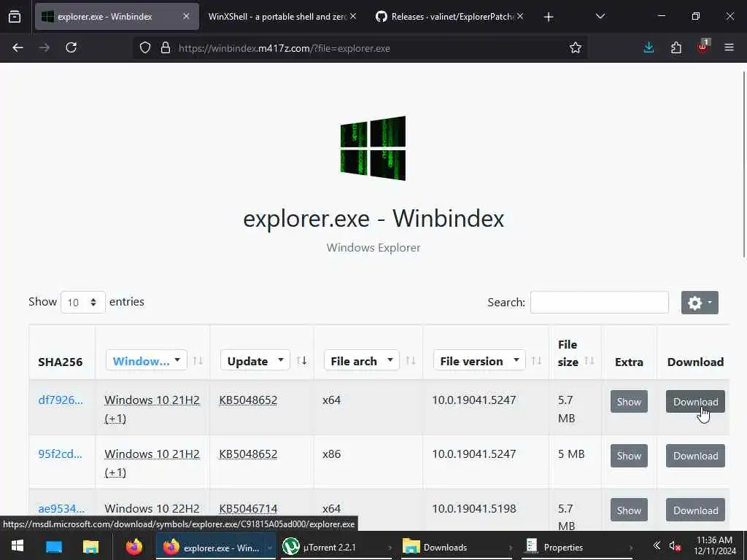This screenshot has height=560, width=747.
Task: Switch to the Properties taskbar window
Action: pyautogui.click(x=578, y=547)
